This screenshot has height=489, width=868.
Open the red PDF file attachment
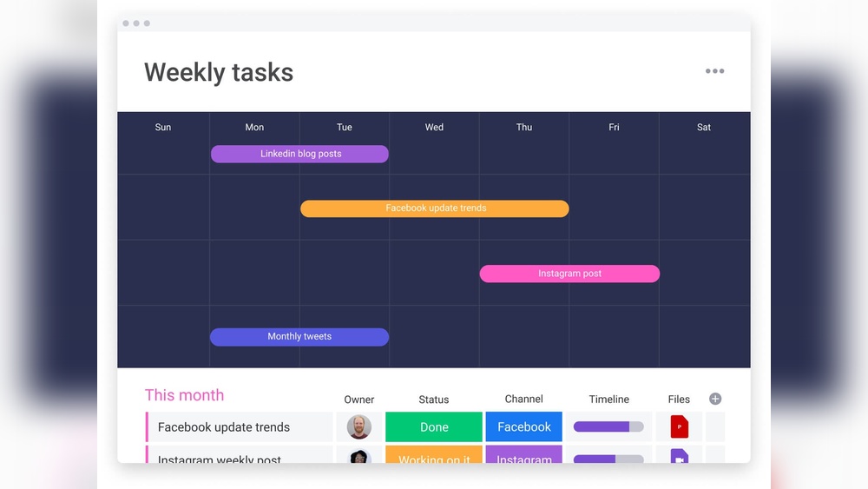[x=679, y=426]
